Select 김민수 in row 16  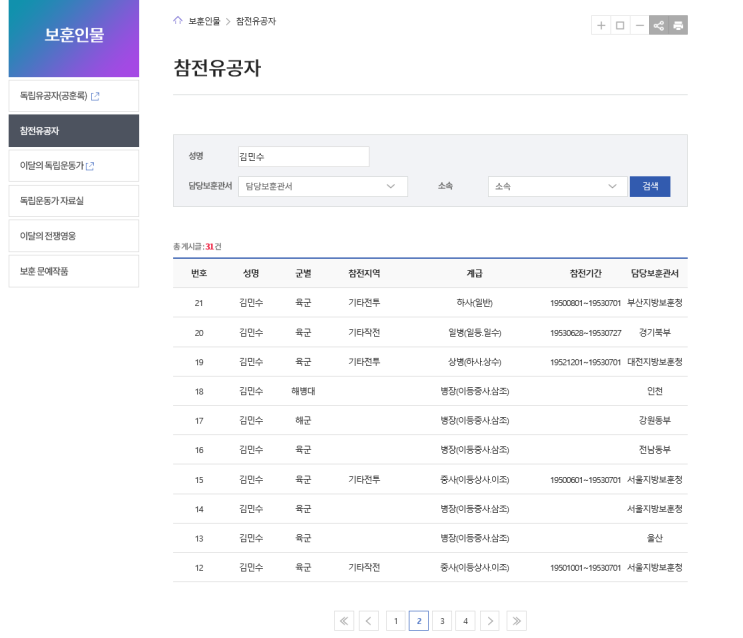(251, 450)
